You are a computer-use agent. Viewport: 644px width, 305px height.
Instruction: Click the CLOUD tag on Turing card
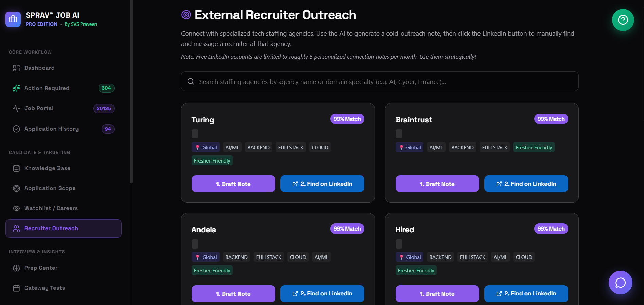click(x=320, y=147)
